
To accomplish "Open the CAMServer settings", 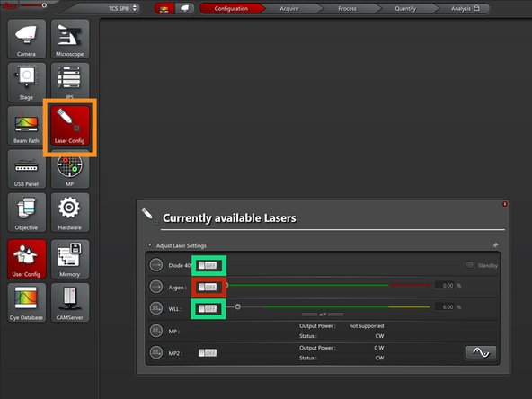I will pyautogui.click(x=70, y=303).
